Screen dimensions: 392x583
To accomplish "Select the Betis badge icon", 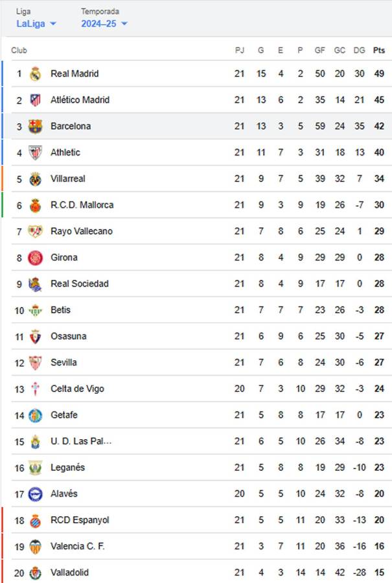I will [36, 310].
